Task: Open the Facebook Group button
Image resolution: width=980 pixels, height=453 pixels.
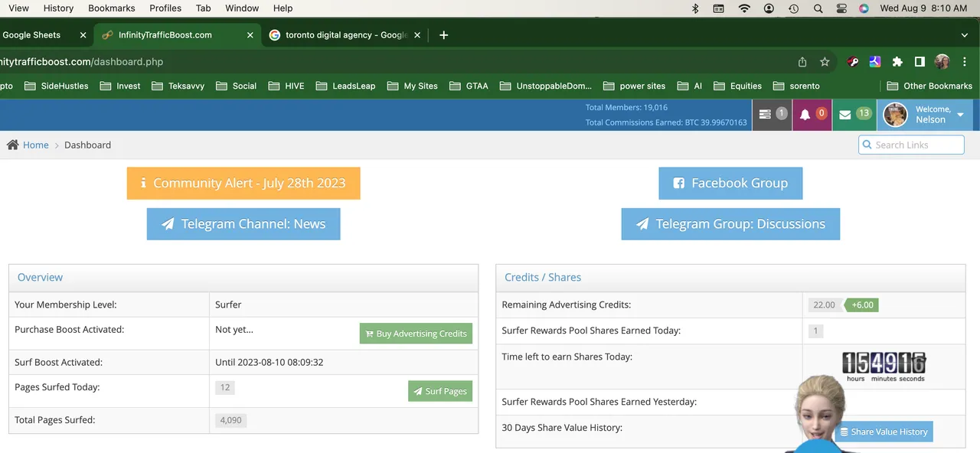Action: [x=730, y=184]
